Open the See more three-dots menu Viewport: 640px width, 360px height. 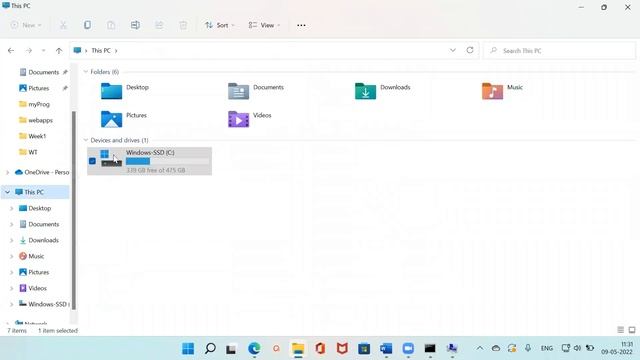301,25
